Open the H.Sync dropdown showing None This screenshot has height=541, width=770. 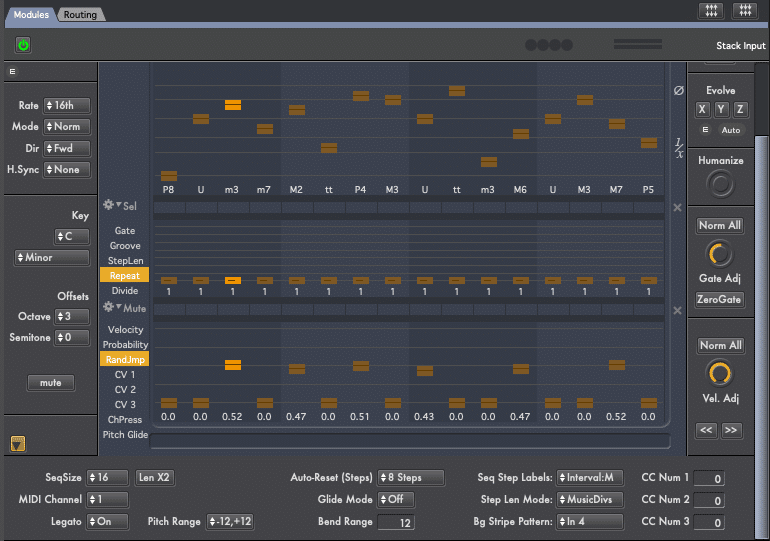pyautogui.click(x=67, y=170)
